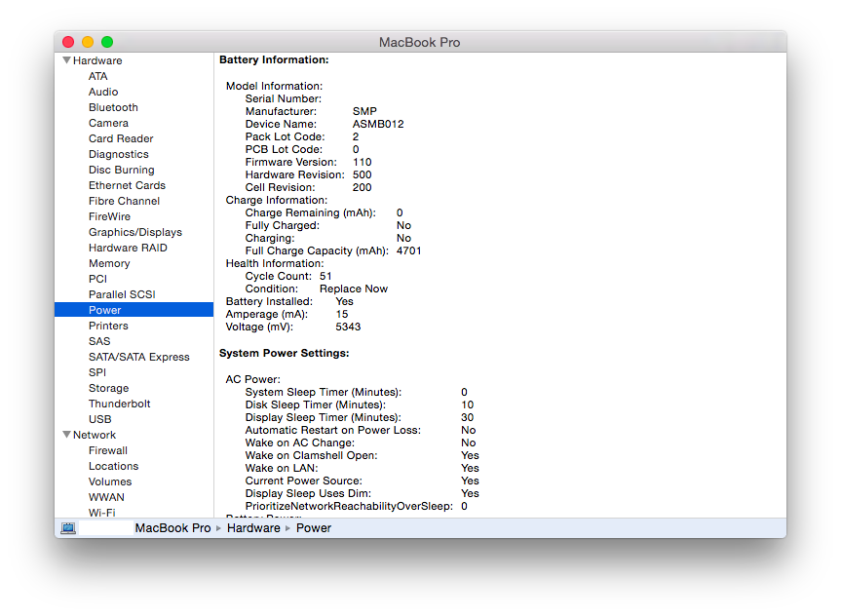Select SPI in the sidebar

point(97,372)
